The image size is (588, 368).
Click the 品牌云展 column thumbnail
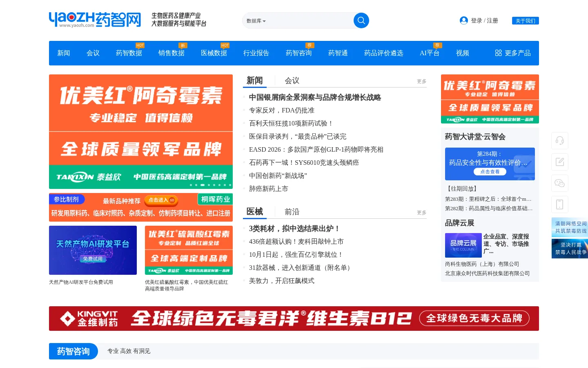point(463,245)
